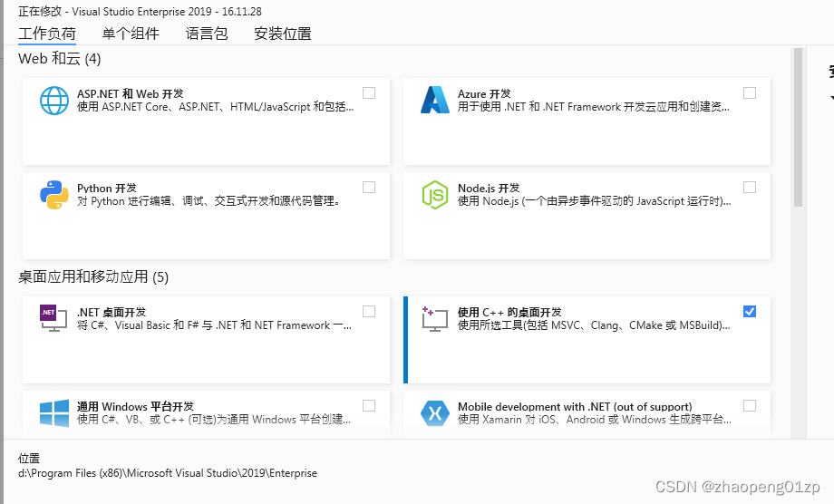This screenshot has height=504, width=834.
Task: Click the Web 和云 (4) section heading
Action: pyautogui.click(x=60, y=59)
